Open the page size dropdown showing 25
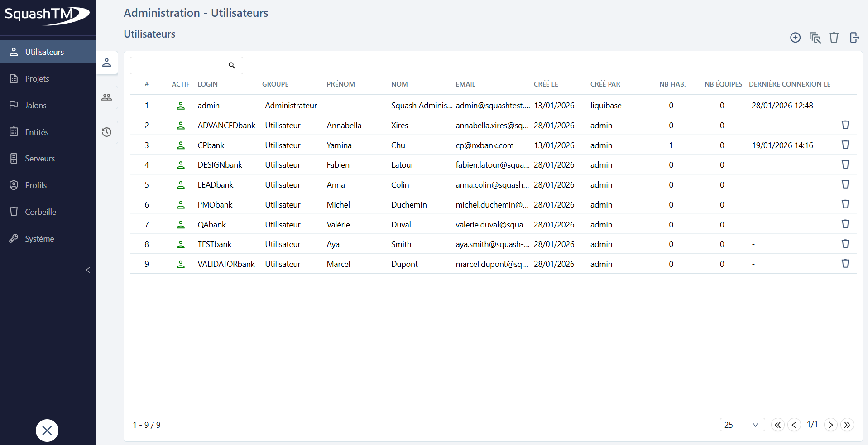The width and height of the screenshot is (868, 445). tap(742, 425)
